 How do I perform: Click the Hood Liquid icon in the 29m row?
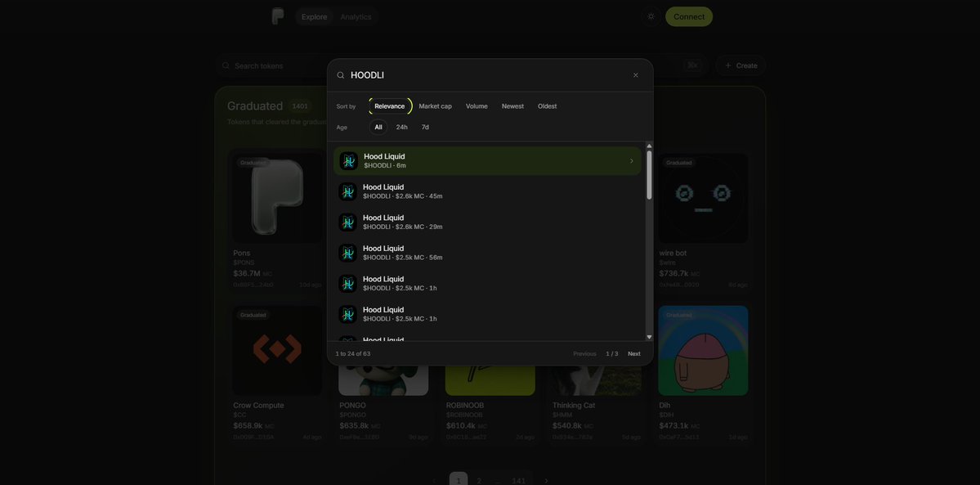pos(347,222)
